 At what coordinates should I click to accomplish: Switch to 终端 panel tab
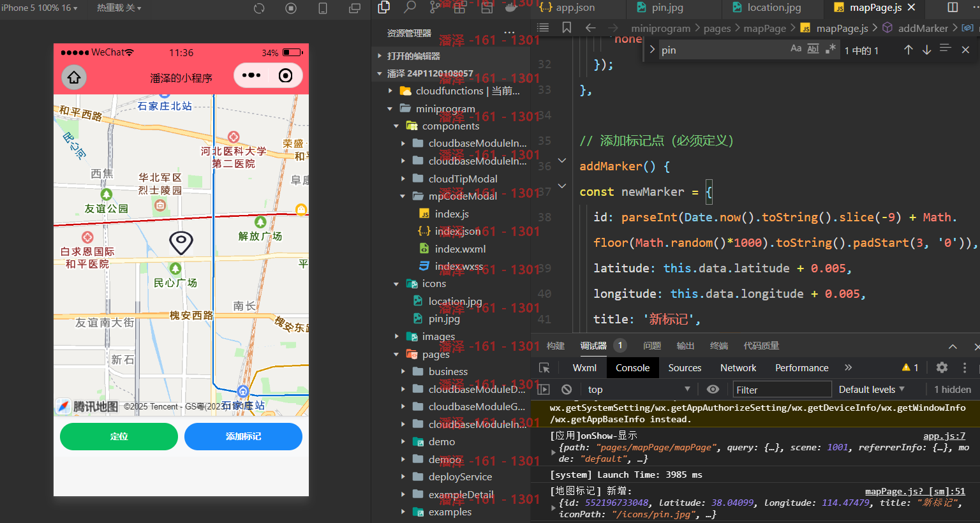click(719, 346)
